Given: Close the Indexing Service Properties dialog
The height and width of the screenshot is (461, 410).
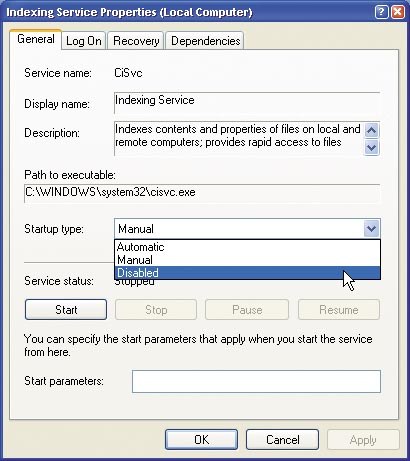Looking at the screenshot, I should [x=397, y=12].
